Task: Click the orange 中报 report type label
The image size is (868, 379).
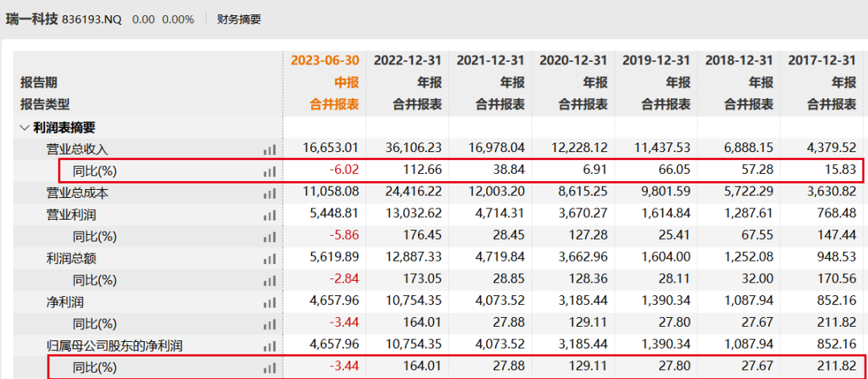Action: click(346, 83)
